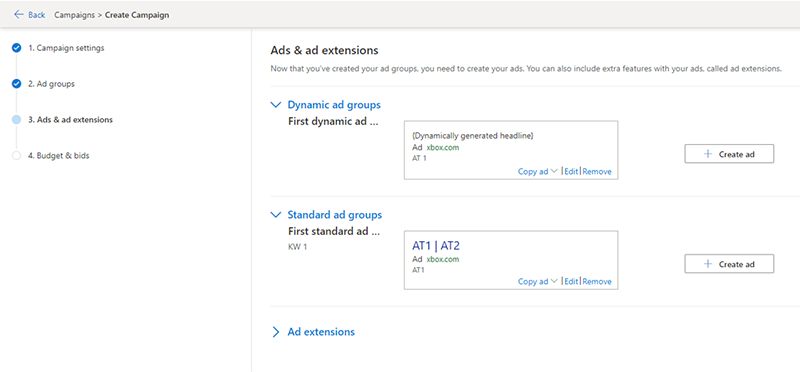Go to Campaign settings step
This screenshot has width=800, height=372.
pos(66,48)
